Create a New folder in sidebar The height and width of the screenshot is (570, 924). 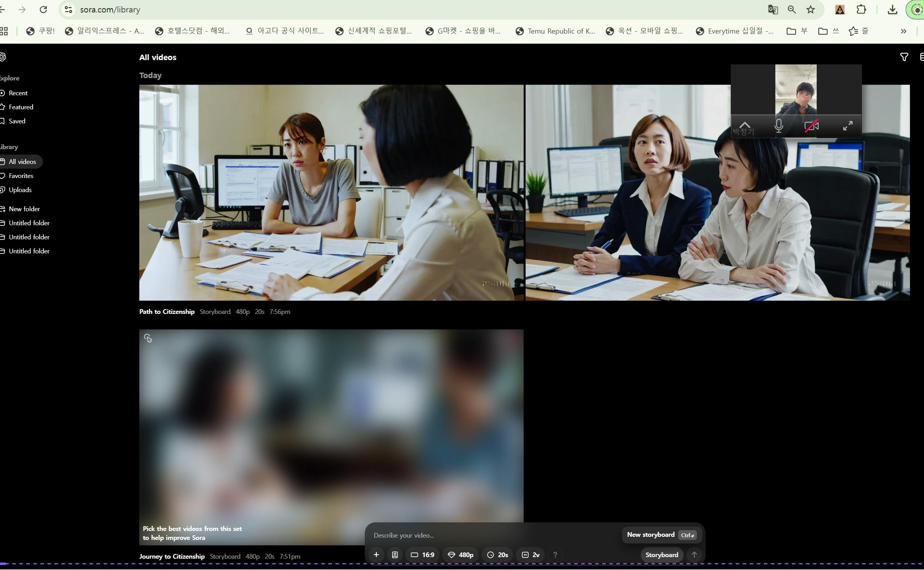(x=24, y=209)
